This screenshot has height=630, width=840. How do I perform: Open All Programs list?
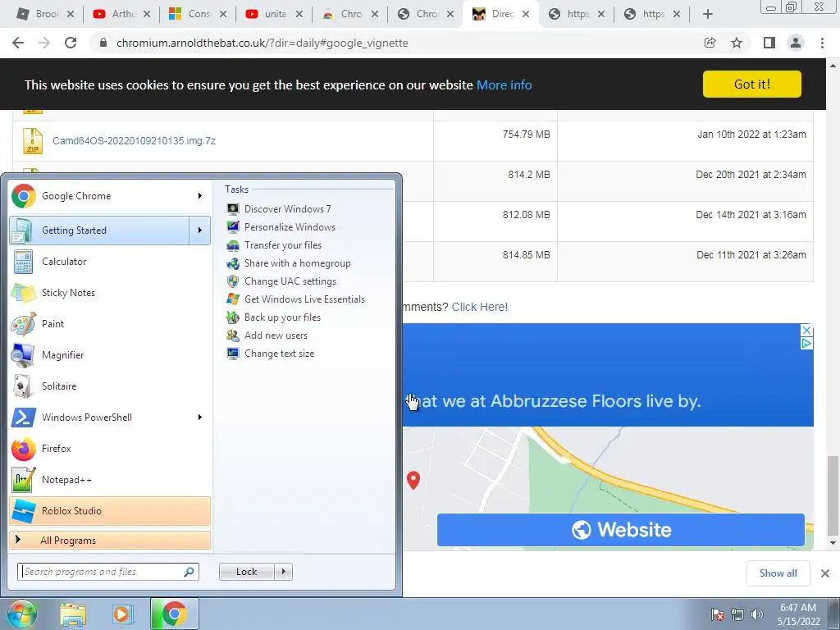(x=109, y=540)
